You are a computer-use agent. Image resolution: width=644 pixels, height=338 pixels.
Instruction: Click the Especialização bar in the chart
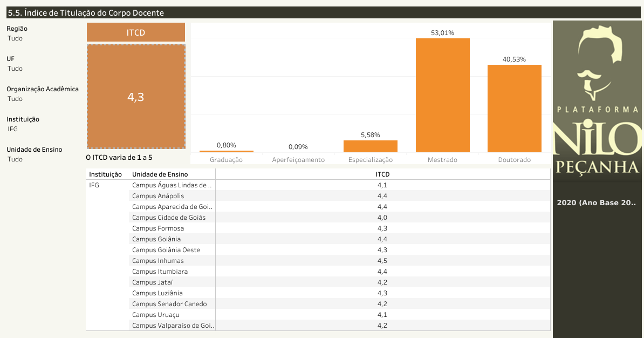370,146
